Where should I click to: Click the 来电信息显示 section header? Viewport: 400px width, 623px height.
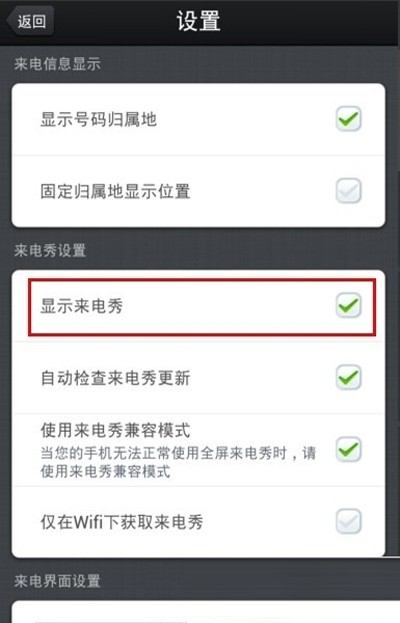tap(57, 64)
